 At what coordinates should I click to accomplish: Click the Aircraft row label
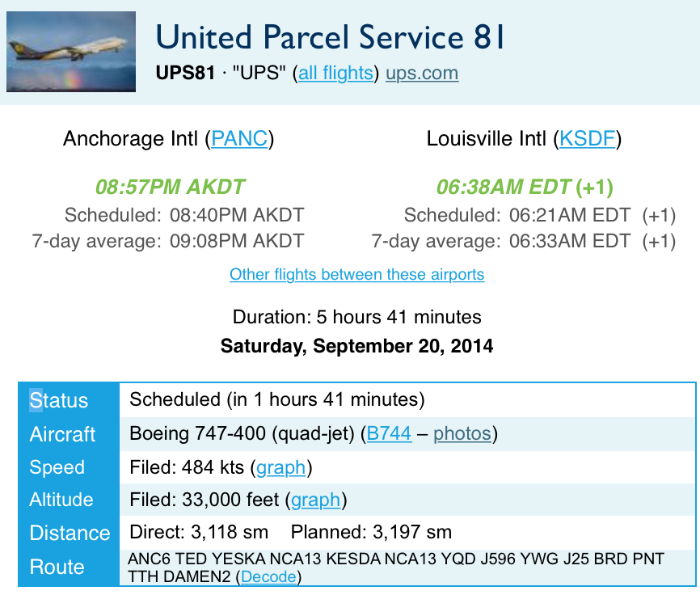click(x=63, y=434)
